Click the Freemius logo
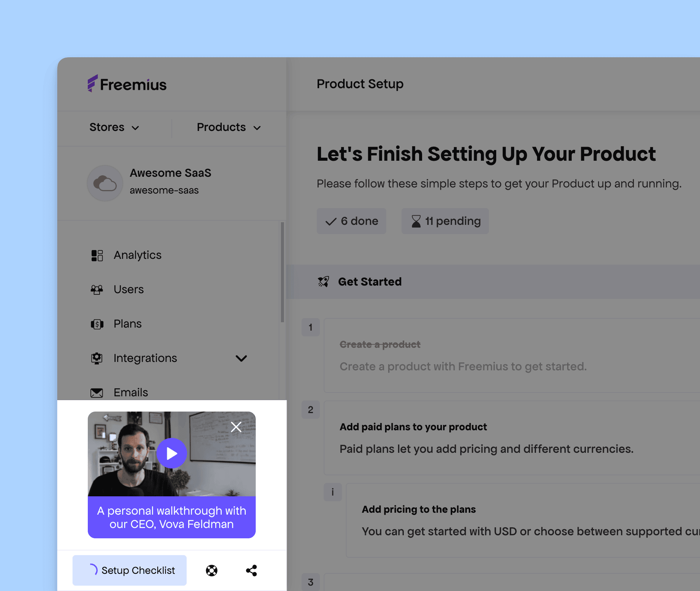The image size is (700, 591). pos(127,84)
